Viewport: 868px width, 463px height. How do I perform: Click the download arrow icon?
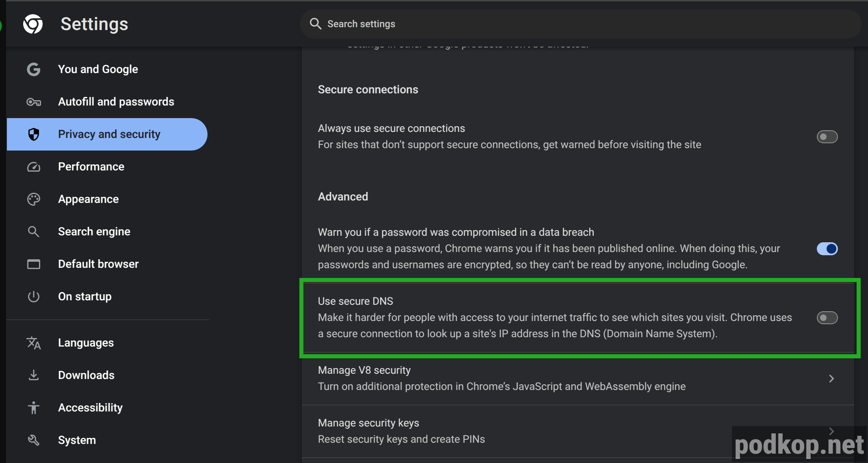[34, 375]
